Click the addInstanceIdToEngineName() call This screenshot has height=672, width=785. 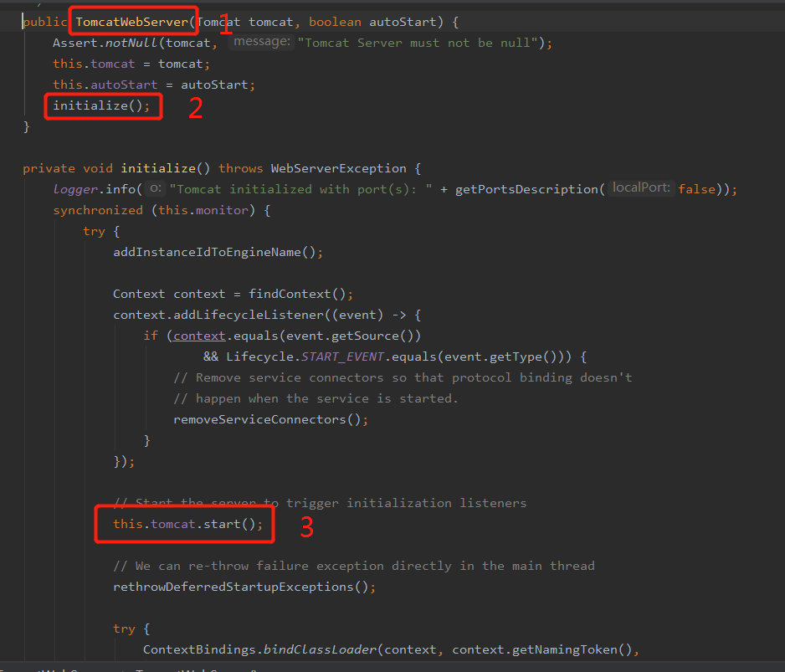pos(214,252)
